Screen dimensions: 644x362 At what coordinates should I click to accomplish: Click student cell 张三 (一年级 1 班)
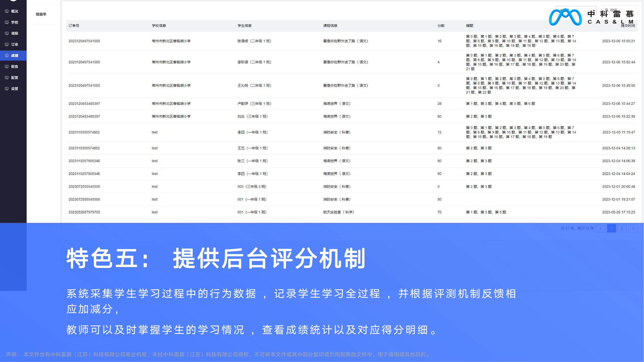252,161
